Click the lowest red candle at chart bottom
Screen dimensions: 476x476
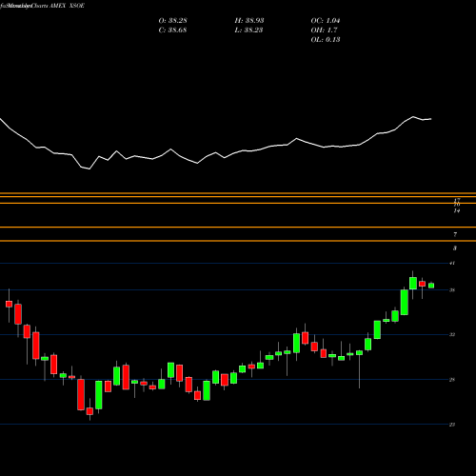(x=89, y=411)
